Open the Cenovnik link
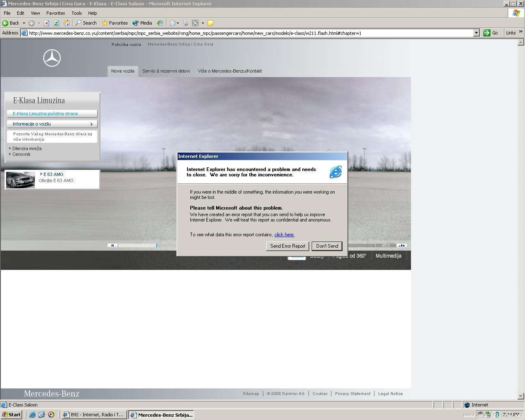This screenshot has width=525, height=420. (21, 154)
